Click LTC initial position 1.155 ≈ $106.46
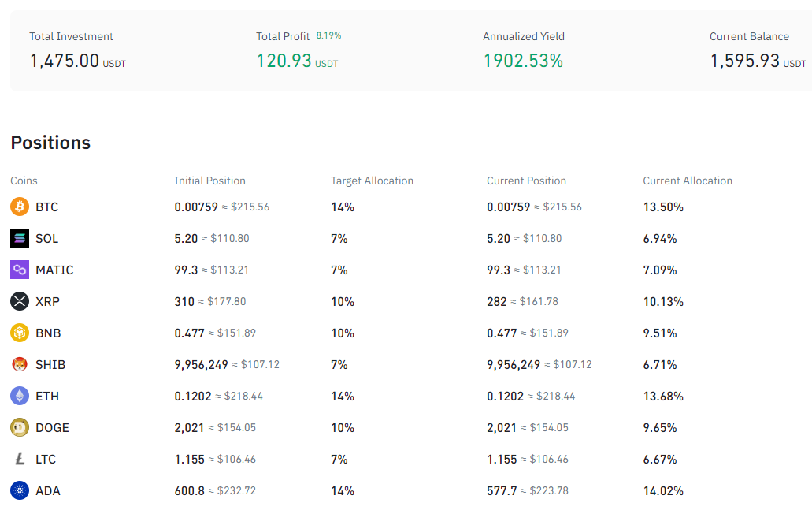 click(x=216, y=460)
